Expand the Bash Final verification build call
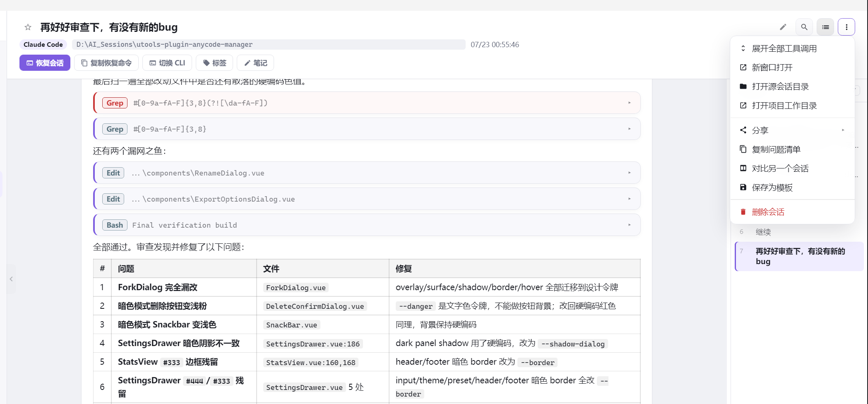 pyautogui.click(x=367, y=225)
